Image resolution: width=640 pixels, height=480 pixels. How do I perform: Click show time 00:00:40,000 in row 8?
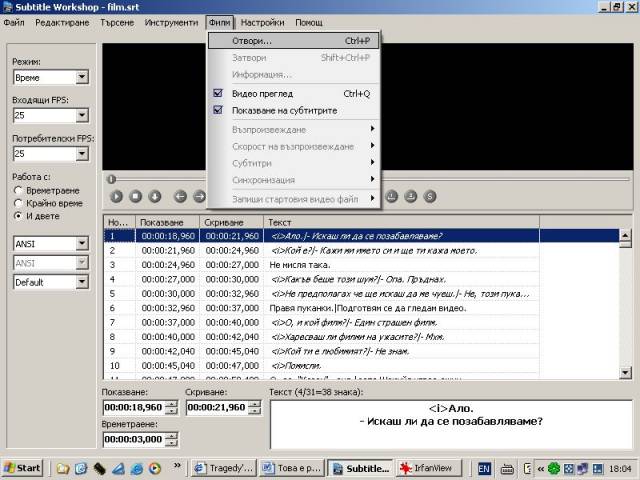(x=168, y=337)
